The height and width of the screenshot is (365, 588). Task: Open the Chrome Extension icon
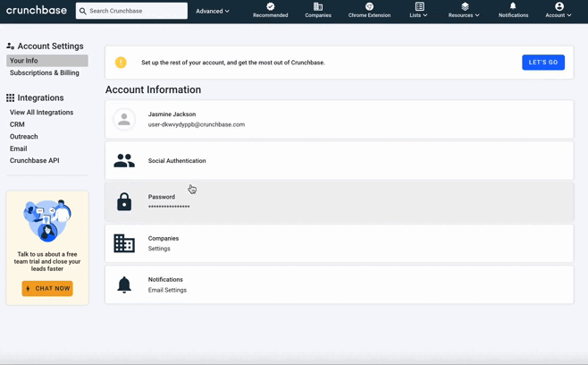(369, 6)
